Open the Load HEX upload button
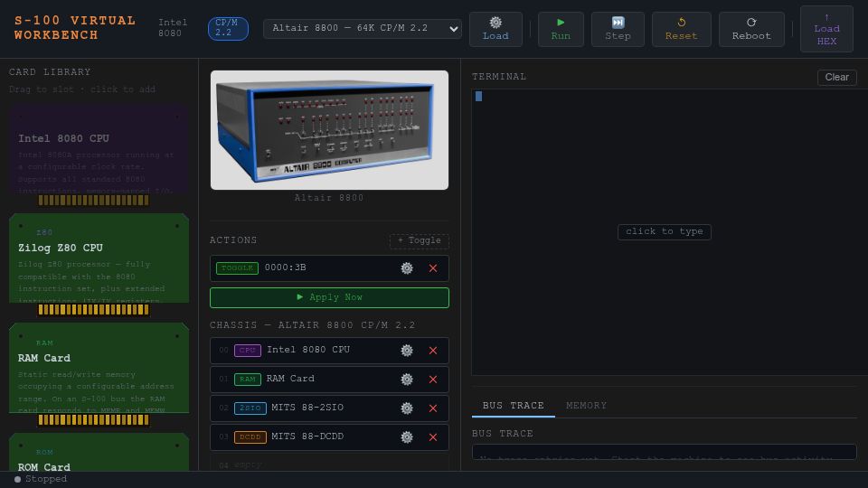The image size is (868, 488). (x=826, y=29)
